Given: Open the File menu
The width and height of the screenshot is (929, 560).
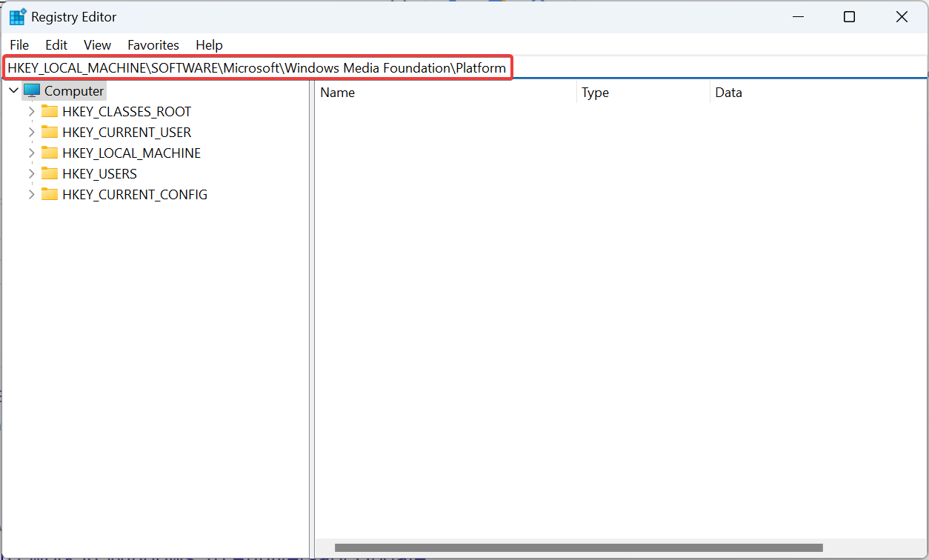Looking at the screenshot, I should [x=19, y=45].
